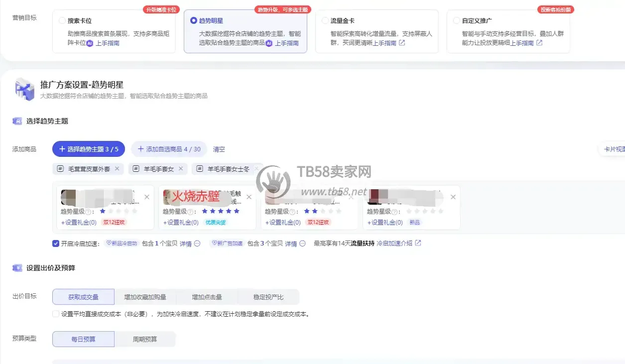Click the 选择趋势主题 section heading
625x364 pixels.
(x=47, y=121)
